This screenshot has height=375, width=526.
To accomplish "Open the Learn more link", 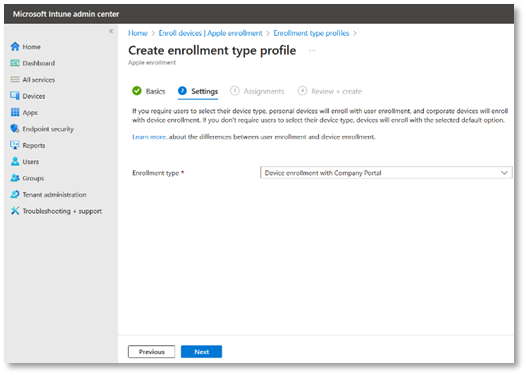I will 149,137.
